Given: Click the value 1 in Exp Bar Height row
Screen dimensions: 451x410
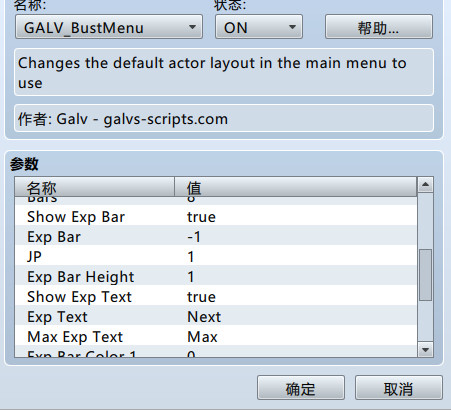Looking at the screenshot, I should (191, 277).
